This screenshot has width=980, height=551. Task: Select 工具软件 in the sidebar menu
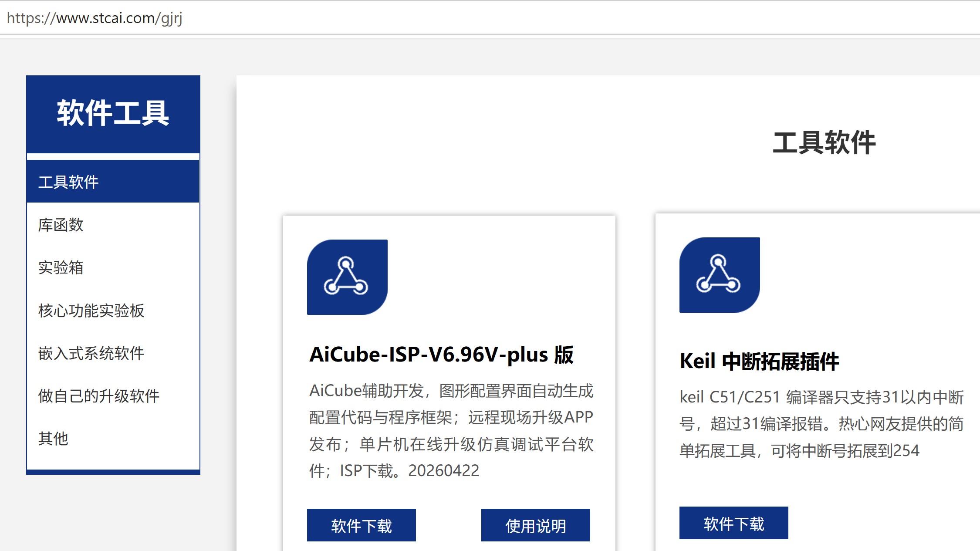pos(113,182)
